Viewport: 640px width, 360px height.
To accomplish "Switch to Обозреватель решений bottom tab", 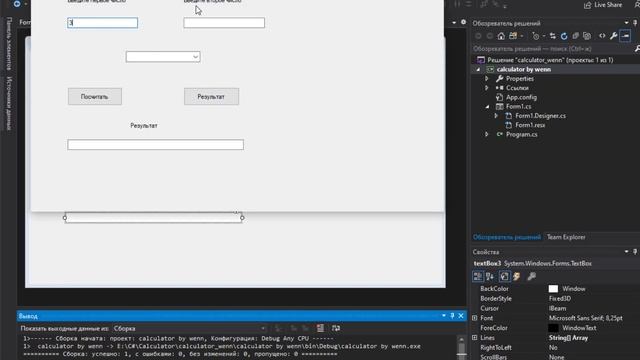I will [x=507, y=237].
